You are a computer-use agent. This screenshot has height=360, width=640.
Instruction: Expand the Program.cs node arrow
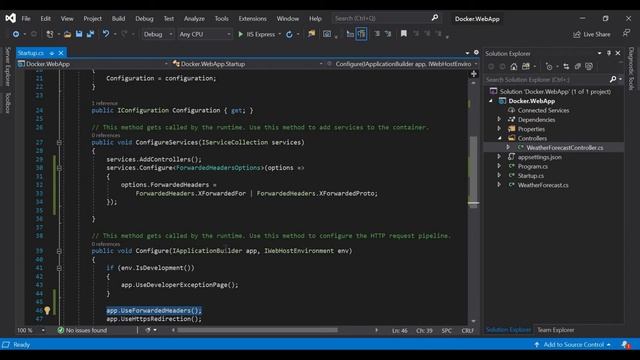coord(499,166)
